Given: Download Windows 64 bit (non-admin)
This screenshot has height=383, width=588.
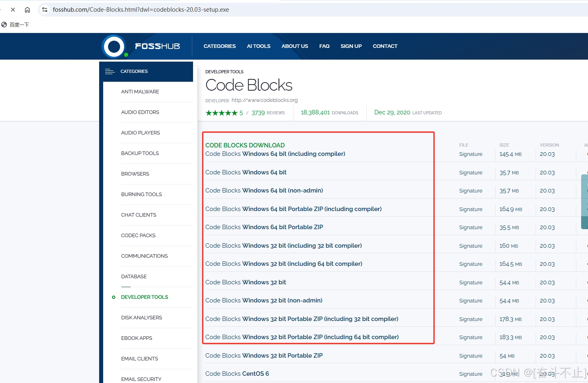Looking at the screenshot, I should [264, 190].
